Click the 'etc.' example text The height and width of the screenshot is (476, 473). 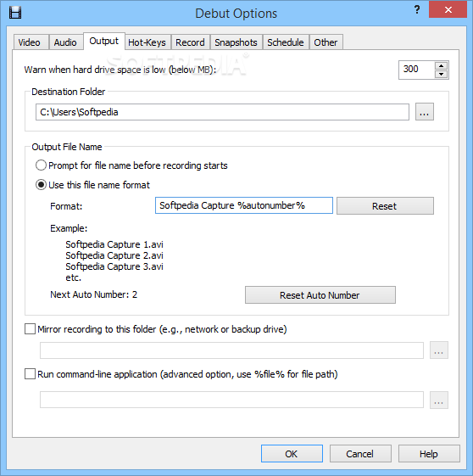pyautogui.click(x=74, y=277)
